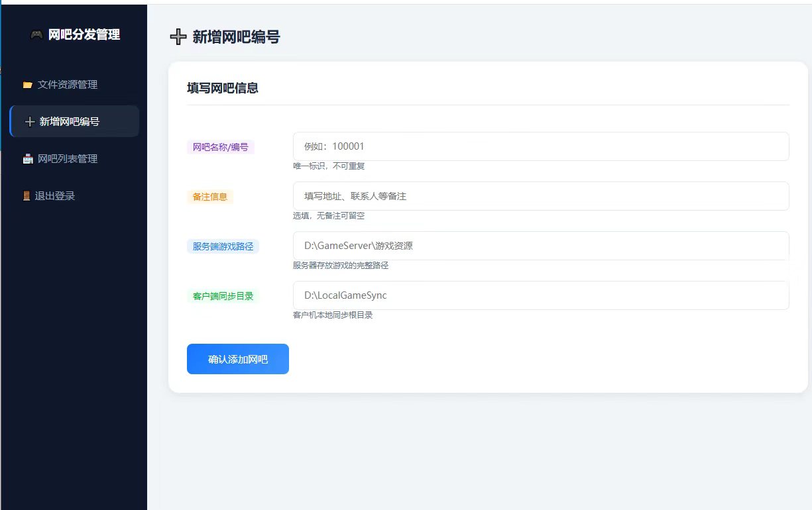Click the gamepad icon beside 网吧分发管理
The height and width of the screenshot is (510, 812).
[36, 35]
